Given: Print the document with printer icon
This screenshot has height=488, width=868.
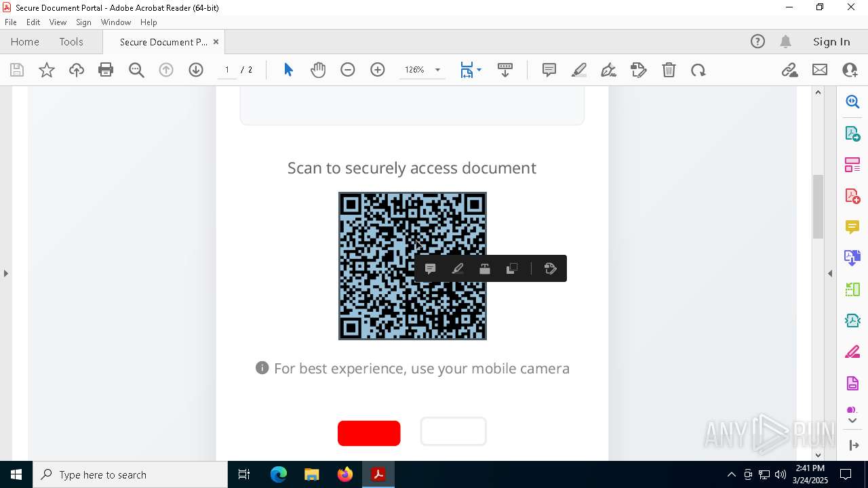Looking at the screenshot, I should coord(106,70).
